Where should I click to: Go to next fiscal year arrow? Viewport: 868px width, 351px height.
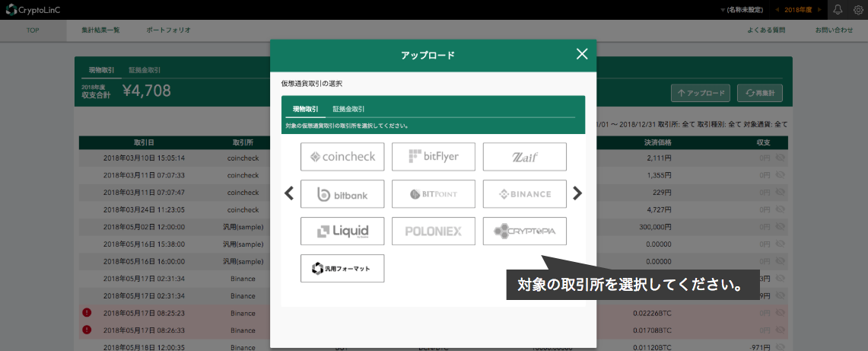pyautogui.click(x=819, y=10)
